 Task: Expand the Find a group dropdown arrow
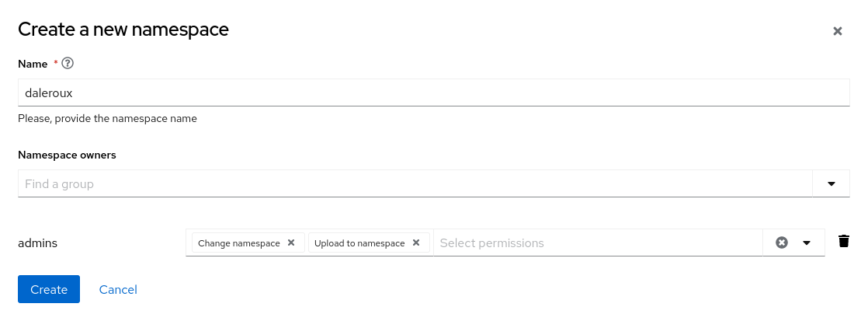831,184
